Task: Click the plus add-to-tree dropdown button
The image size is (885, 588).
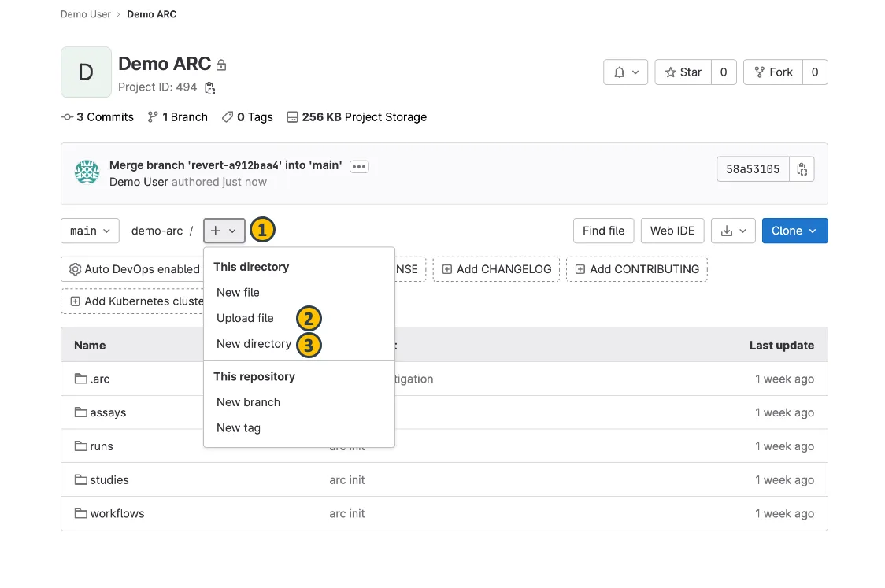Action: tap(224, 231)
